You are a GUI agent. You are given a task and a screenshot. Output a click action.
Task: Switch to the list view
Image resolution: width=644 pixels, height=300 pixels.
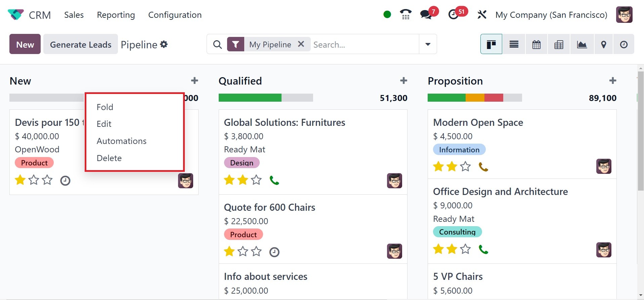tap(514, 44)
